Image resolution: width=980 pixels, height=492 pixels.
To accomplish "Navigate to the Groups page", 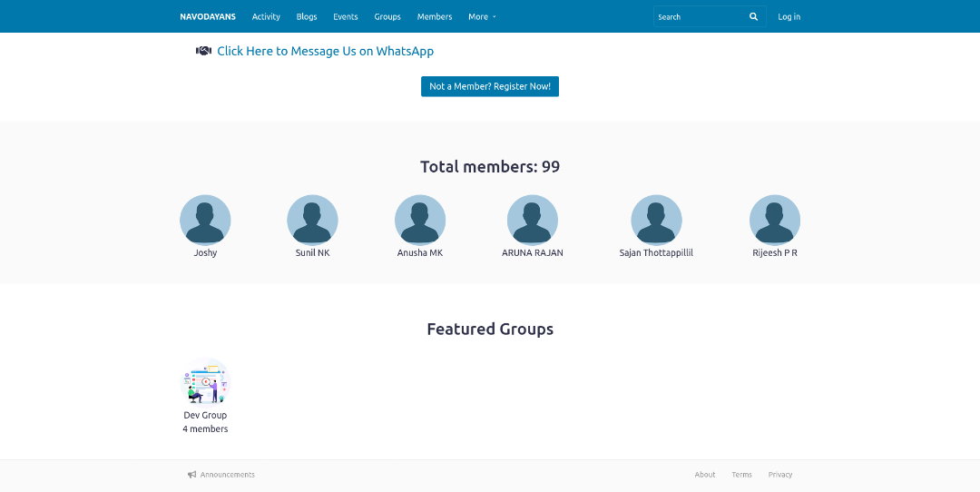I will [x=387, y=17].
